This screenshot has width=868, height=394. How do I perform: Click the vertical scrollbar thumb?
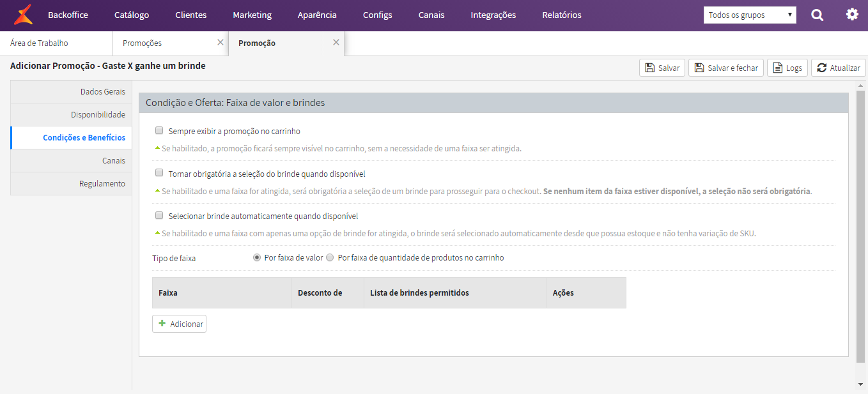860,227
